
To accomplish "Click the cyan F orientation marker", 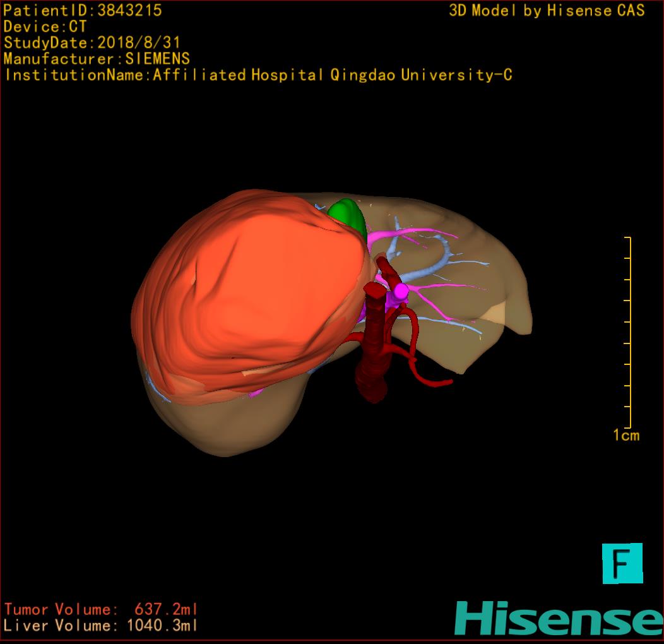I will click(x=622, y=563).
